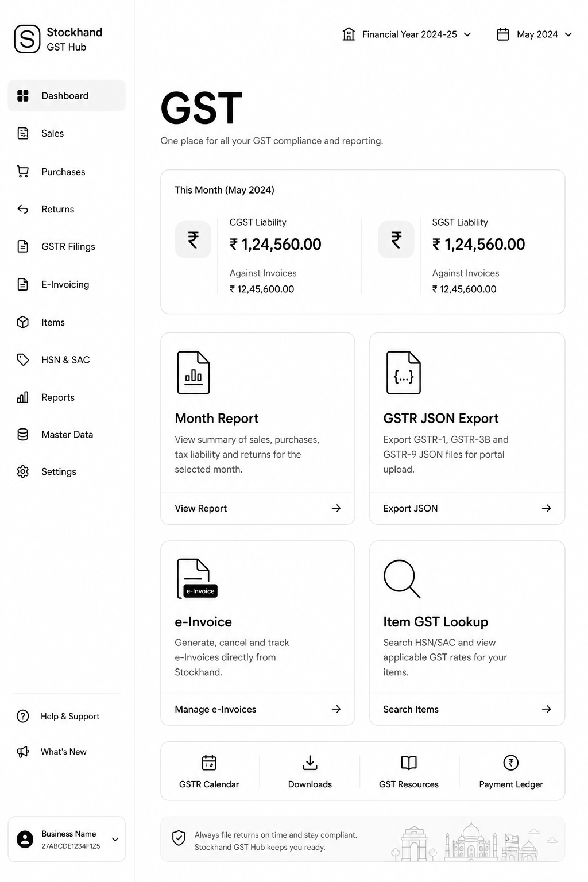Click the Settings gear icon
This screenshot has width=588, height=882.
tap(23, 471)
